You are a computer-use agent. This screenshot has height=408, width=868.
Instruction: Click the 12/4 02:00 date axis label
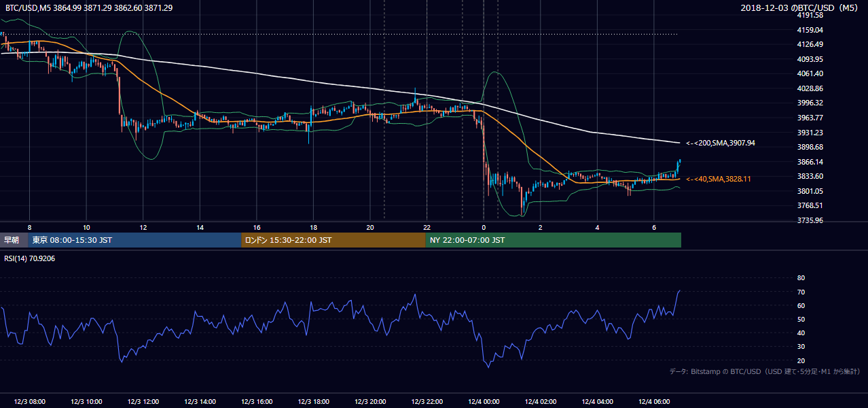541,402
